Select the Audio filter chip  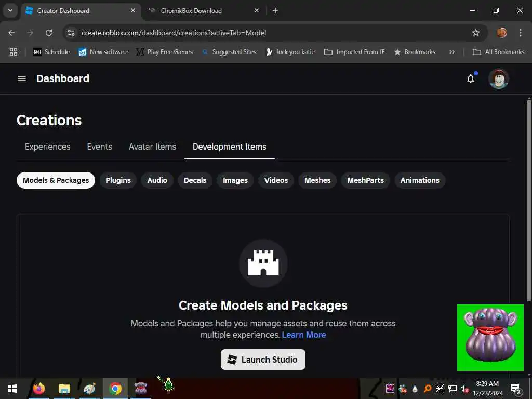pyautogui.click(x=157, y=180)
